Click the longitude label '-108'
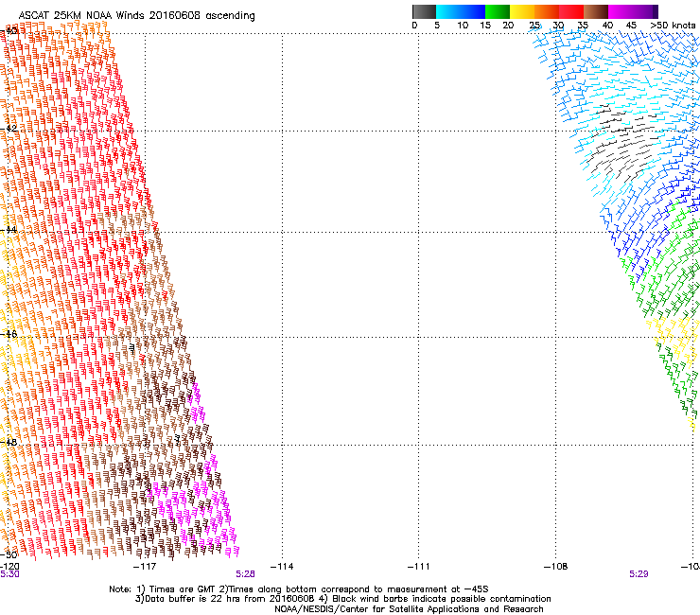Screen dimensions: 700x615 point(556,567)
